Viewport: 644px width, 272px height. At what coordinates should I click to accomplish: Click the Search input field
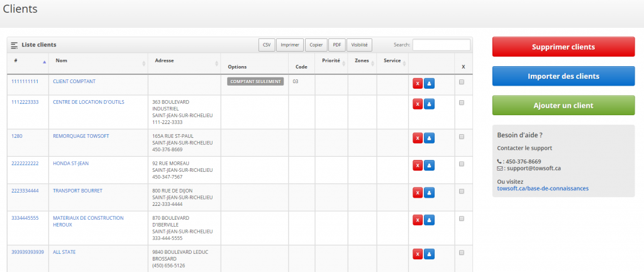[x=441, y=45]
